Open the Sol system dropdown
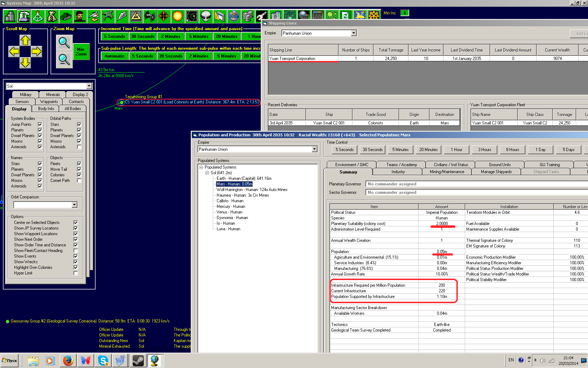Image resolution: width=588 pixels, height=368 pixels. [x=89, y=86]
